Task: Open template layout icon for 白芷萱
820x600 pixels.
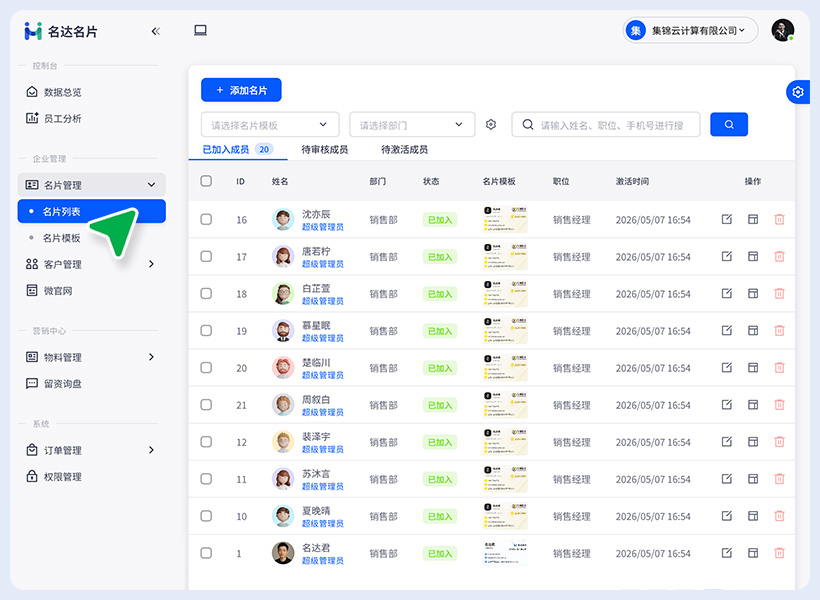Action: (x=753, y=293)
